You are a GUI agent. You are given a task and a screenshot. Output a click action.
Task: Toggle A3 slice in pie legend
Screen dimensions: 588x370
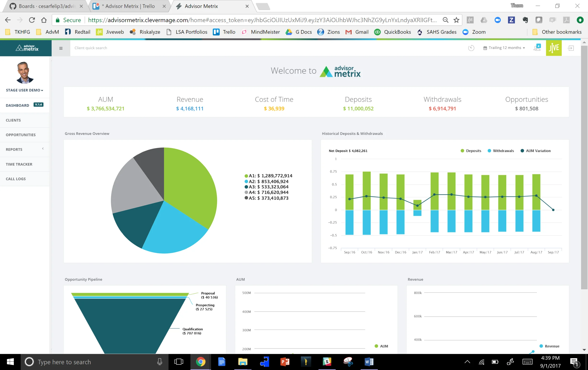coord(266,187)
